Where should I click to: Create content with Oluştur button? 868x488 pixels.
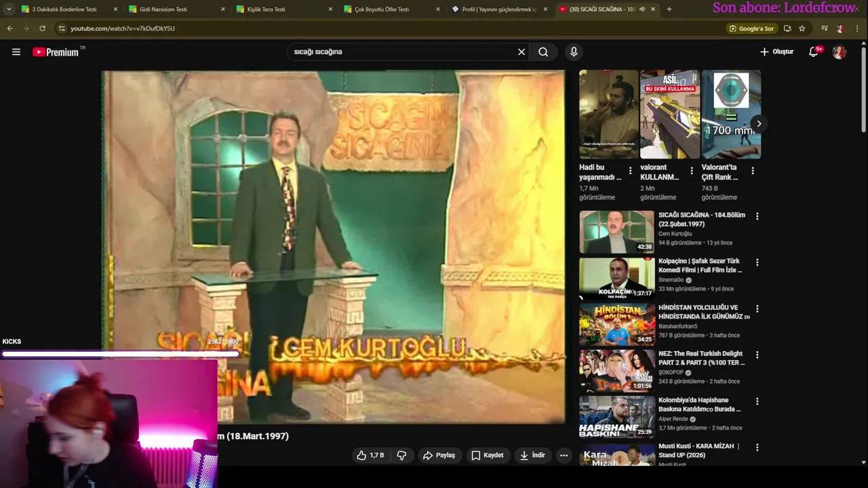tap(776, 52)
